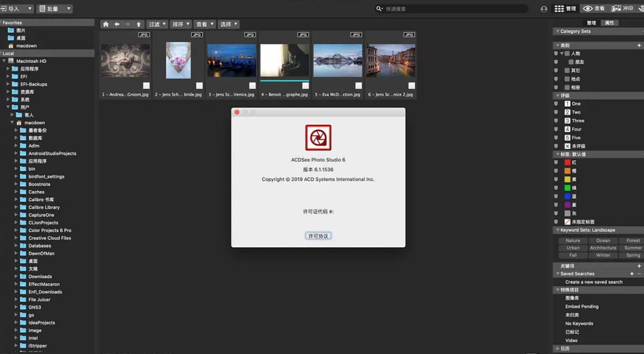Open the 选择 select dropdown
Screen dimensions: 644x354
pyautogui.click(x=228, y=25)
